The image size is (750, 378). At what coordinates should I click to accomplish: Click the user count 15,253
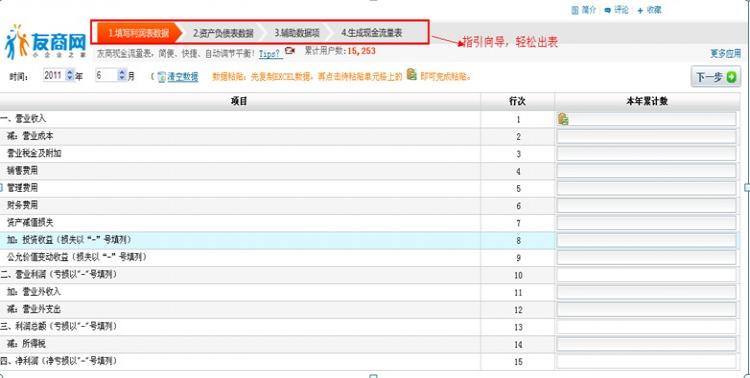(361, 51)
